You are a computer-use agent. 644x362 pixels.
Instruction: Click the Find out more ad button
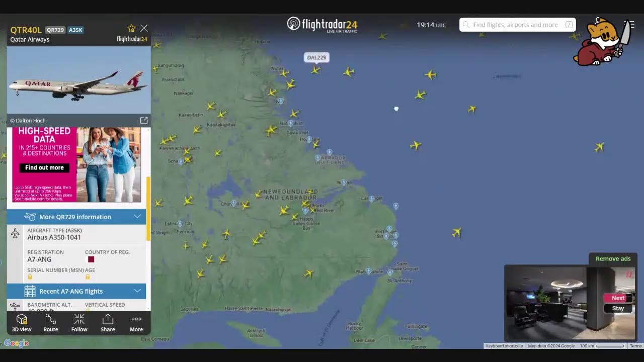coord(45,167)
